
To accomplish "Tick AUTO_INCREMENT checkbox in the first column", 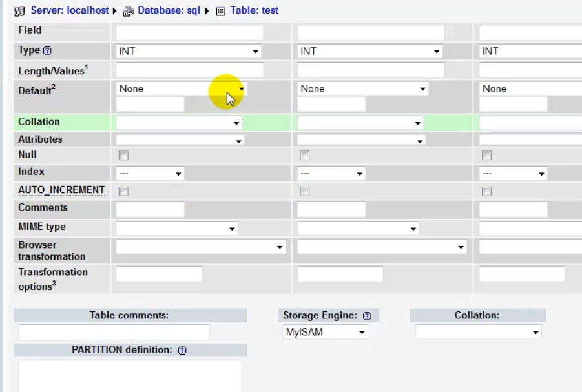I will 123,191.
